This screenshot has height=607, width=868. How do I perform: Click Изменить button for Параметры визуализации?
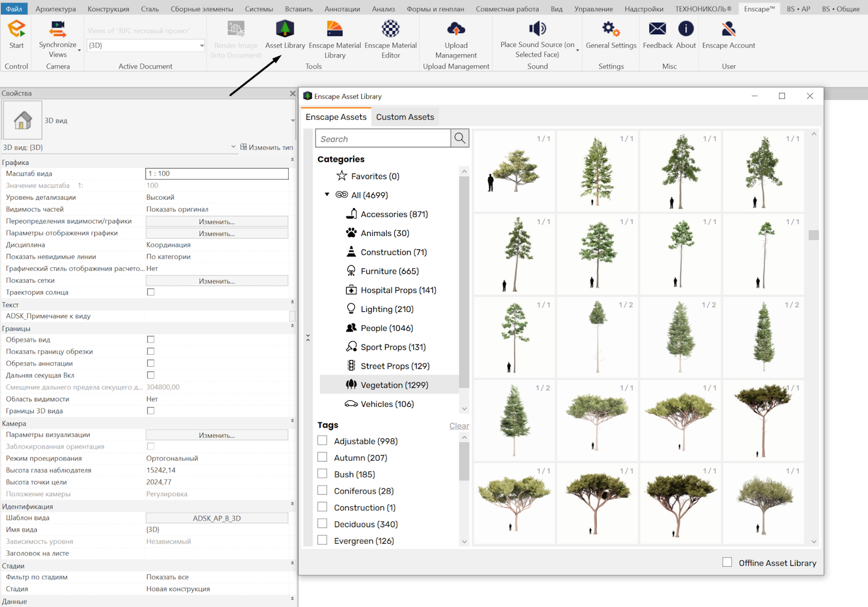coord(216,435)
